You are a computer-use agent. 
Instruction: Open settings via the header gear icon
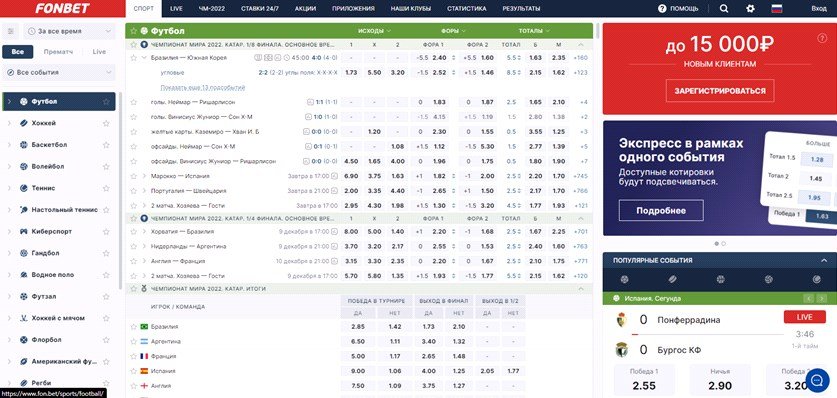pyautogui.click(x=750, y=9)
